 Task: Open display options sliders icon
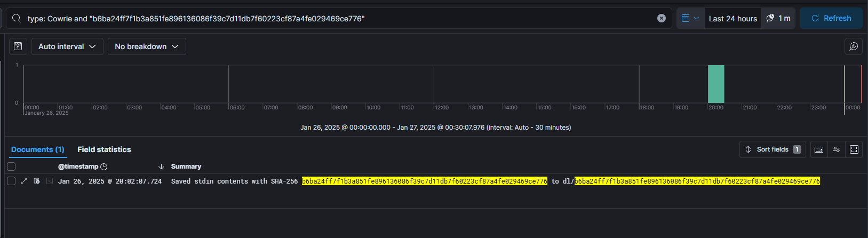pyautogui.click(x=837, y=149)
